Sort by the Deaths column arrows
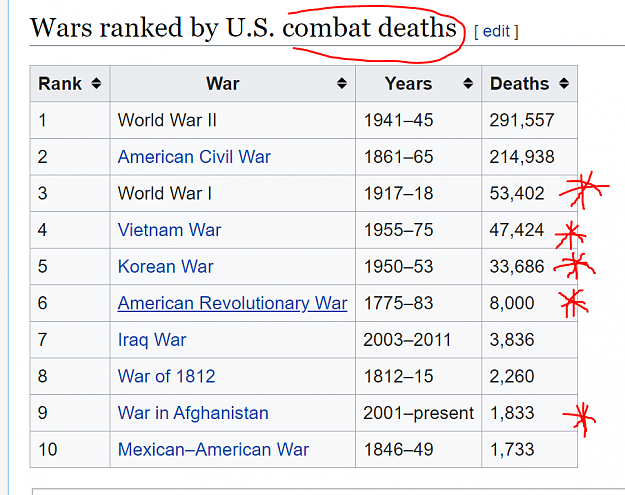Viewport: 625px width, 495px height. pos(564,83)
